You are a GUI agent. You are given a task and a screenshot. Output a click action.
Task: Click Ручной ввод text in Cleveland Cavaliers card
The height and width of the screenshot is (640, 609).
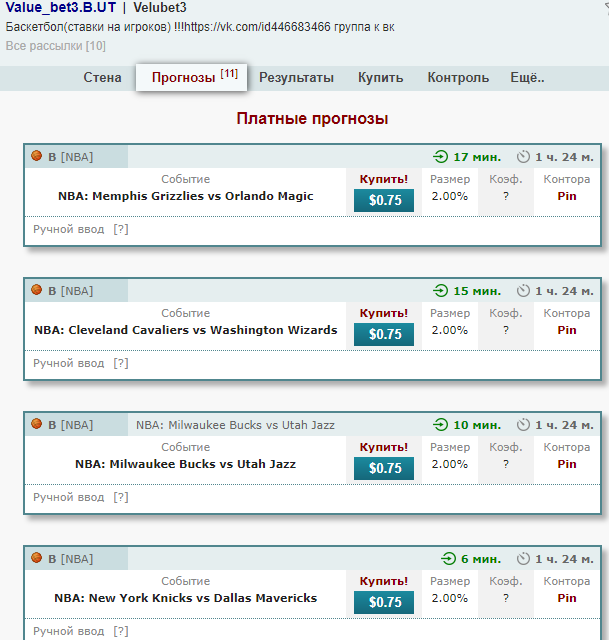(69, 363)
